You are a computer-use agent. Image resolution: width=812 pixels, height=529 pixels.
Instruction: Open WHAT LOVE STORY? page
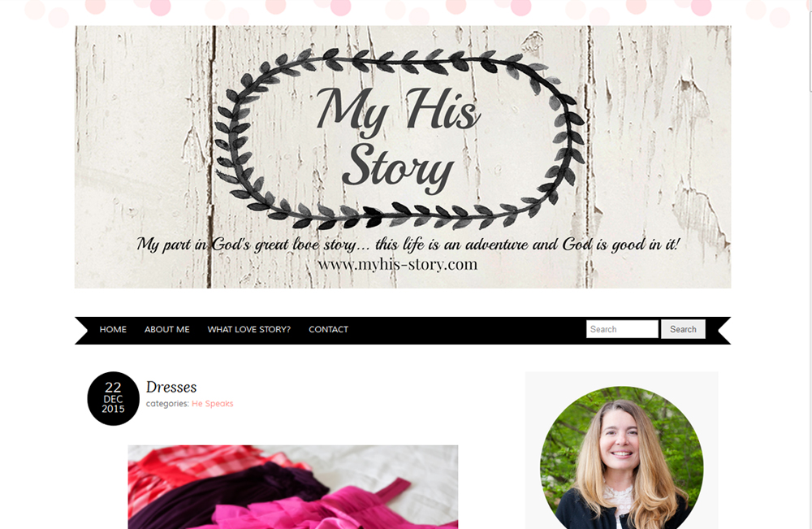[x=249, y=330]
